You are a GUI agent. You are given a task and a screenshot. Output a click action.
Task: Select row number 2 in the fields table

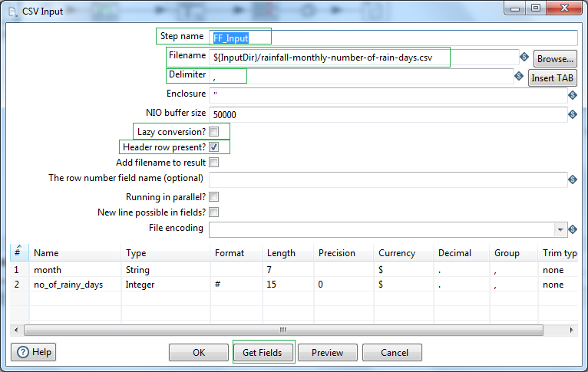pos(19,285)
